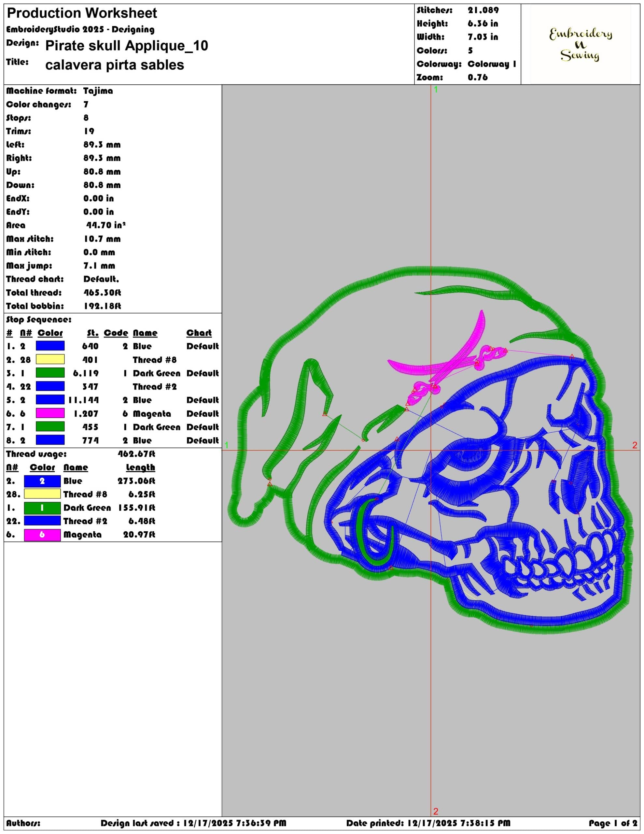Click the title calavera pirta sables
Viewport: 644px width, 834px height.
coord(115,65)
